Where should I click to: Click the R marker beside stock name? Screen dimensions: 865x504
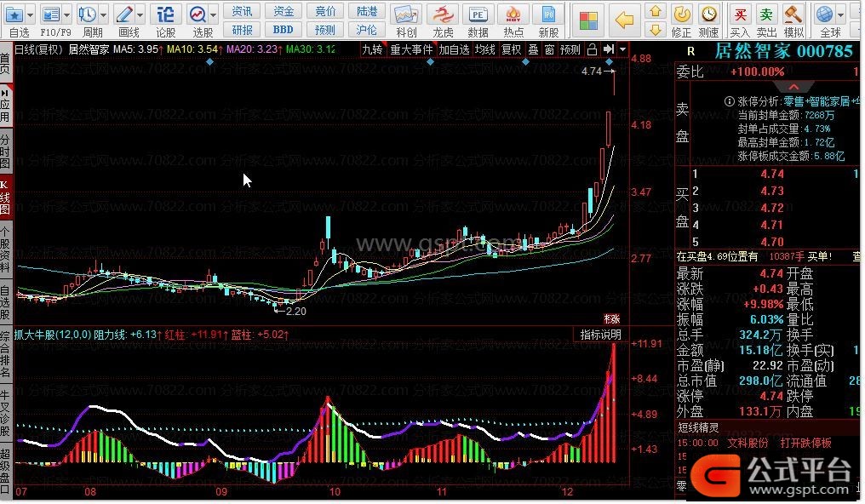(x=690, y=52)
